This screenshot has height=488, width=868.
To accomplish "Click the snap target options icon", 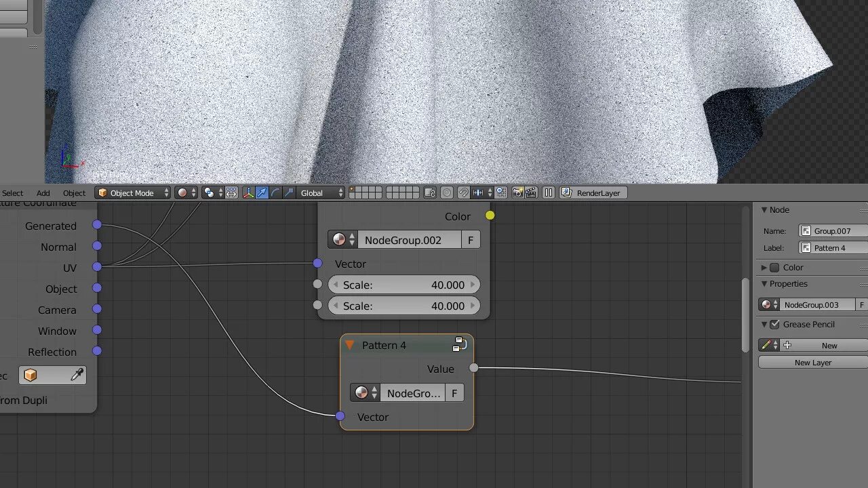I will tap(501, 193).
